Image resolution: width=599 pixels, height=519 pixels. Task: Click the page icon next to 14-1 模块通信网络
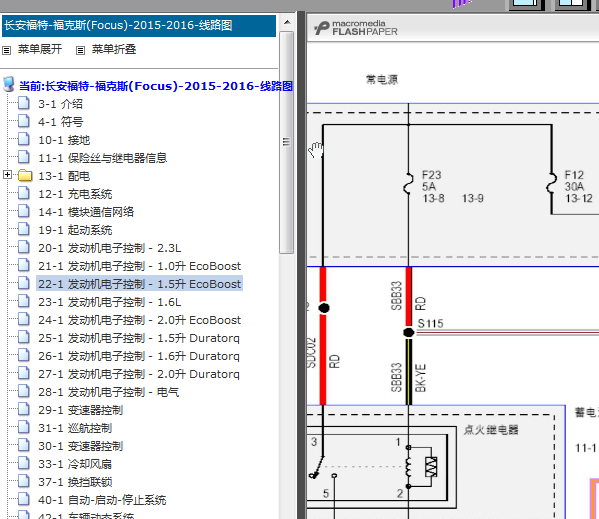pos(24,211)
